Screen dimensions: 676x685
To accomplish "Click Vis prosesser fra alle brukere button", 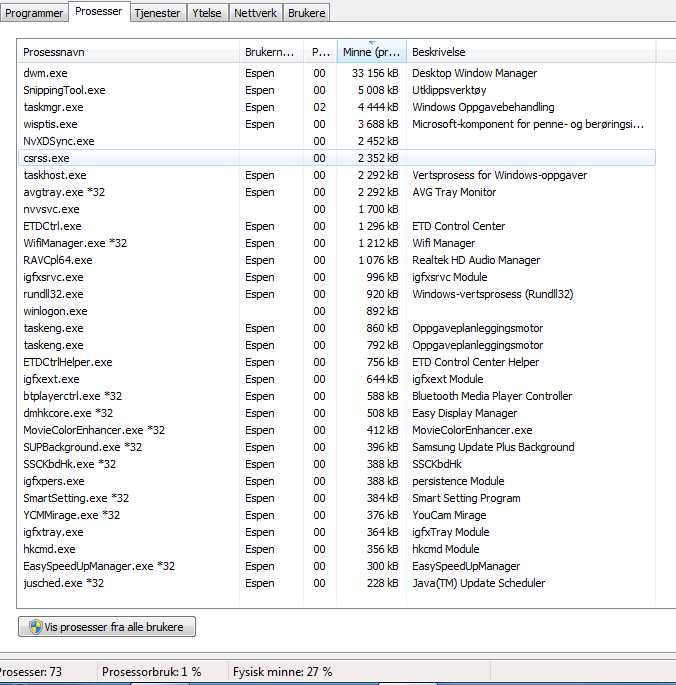I will pos(107,627).
